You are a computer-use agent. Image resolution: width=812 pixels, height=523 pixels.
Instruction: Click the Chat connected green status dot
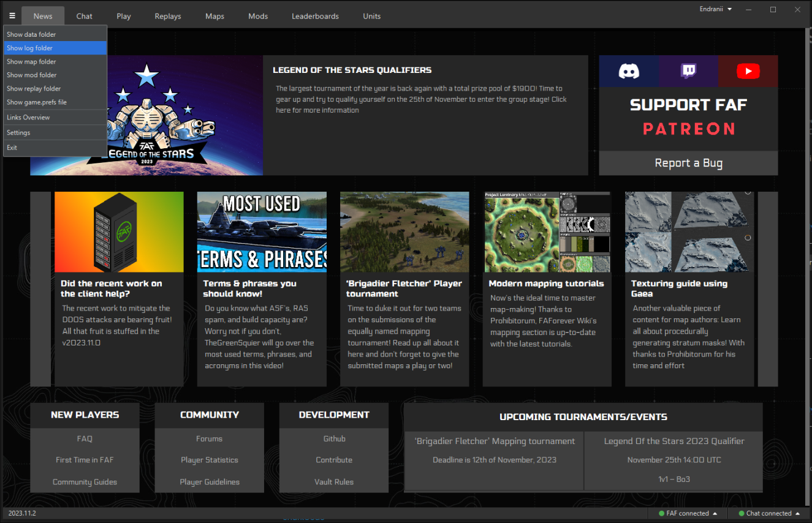pos(742,513)
